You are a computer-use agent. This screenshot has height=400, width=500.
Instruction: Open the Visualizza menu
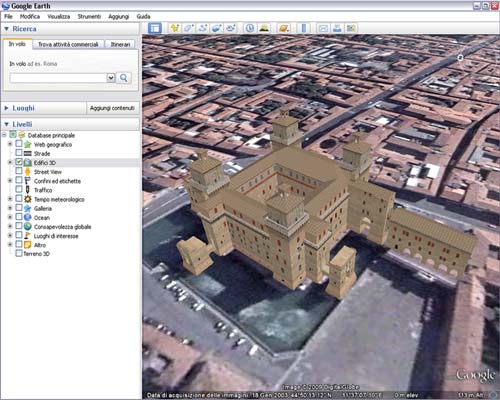pos(59,16)
